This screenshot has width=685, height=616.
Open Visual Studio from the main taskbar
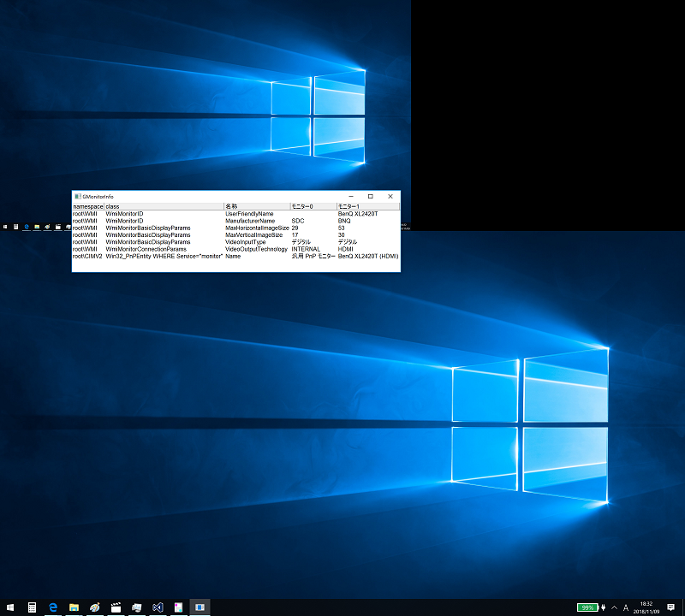(x=158, y=607)
